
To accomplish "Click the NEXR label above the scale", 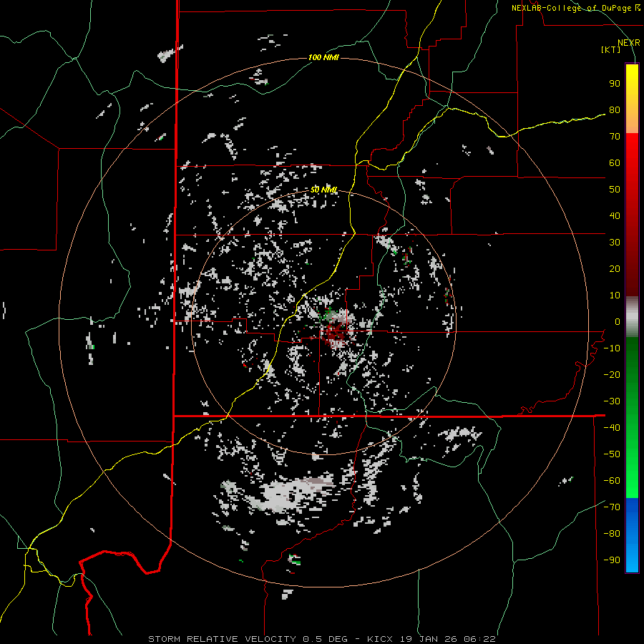I will coord(628,43).
